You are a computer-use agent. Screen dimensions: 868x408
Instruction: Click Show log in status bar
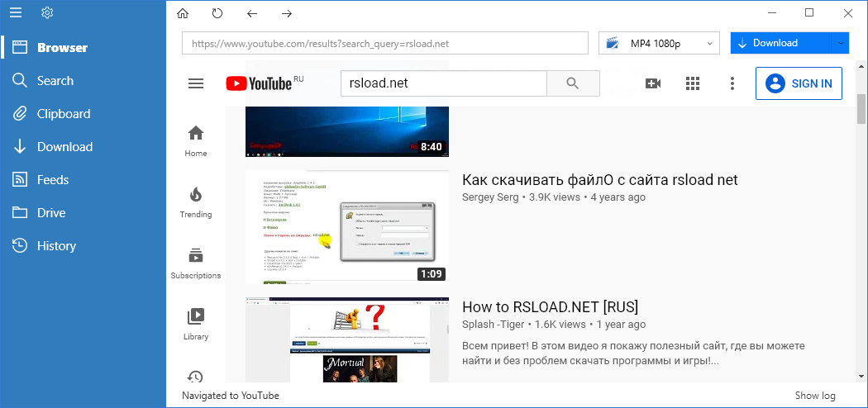[x=815, y=396]
